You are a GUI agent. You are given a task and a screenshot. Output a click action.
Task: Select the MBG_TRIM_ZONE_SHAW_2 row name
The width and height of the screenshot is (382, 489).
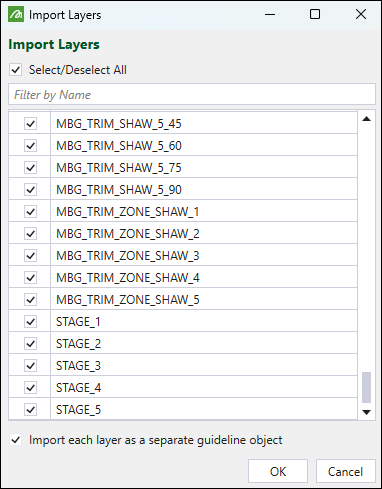[128, 234]
